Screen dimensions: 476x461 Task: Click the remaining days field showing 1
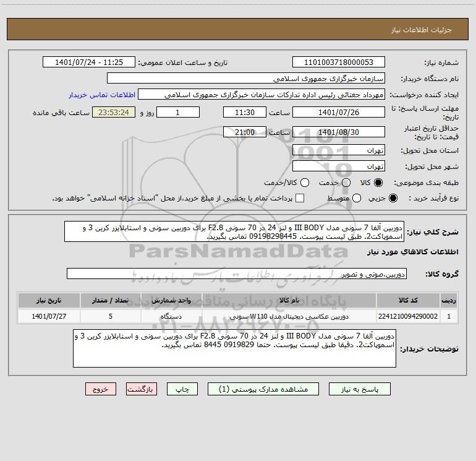(178, 112)
